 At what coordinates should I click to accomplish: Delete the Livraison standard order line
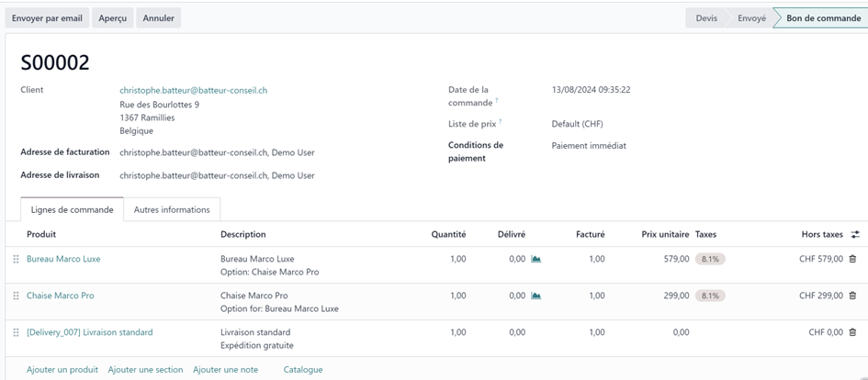click(x=852, y=332)
